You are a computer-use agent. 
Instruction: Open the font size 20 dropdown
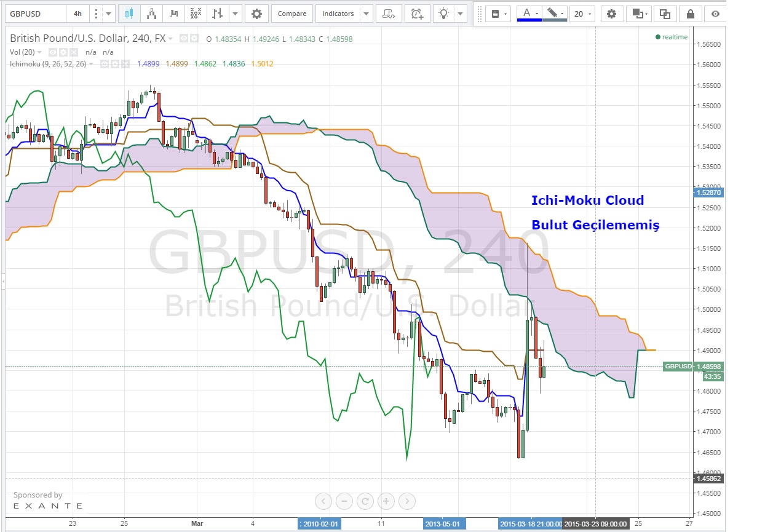(x=582, y=14)
